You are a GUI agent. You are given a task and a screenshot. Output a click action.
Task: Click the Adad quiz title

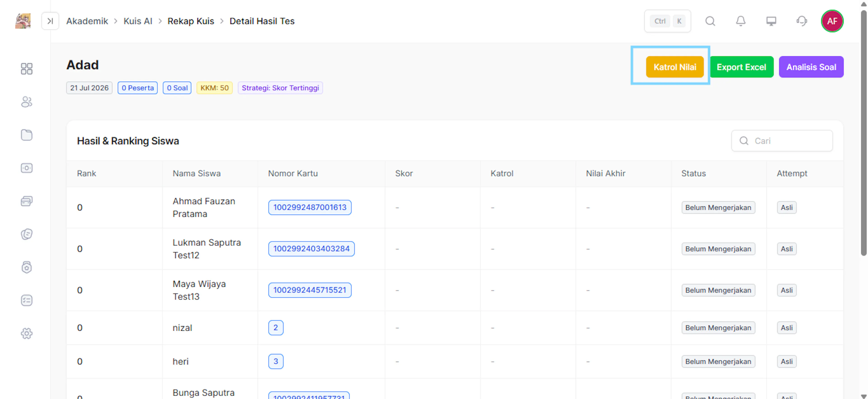[x=82, y=65]
